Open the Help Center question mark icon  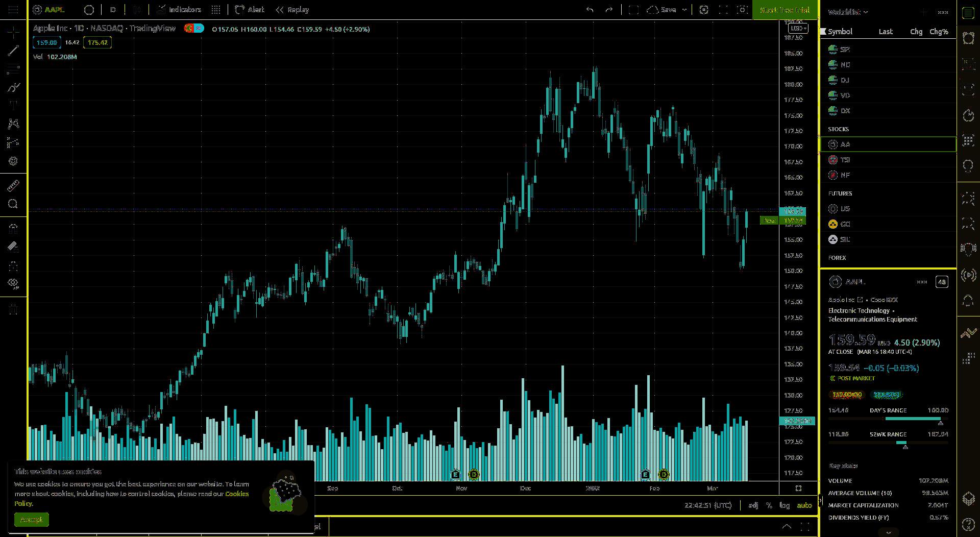pos(968,524)
